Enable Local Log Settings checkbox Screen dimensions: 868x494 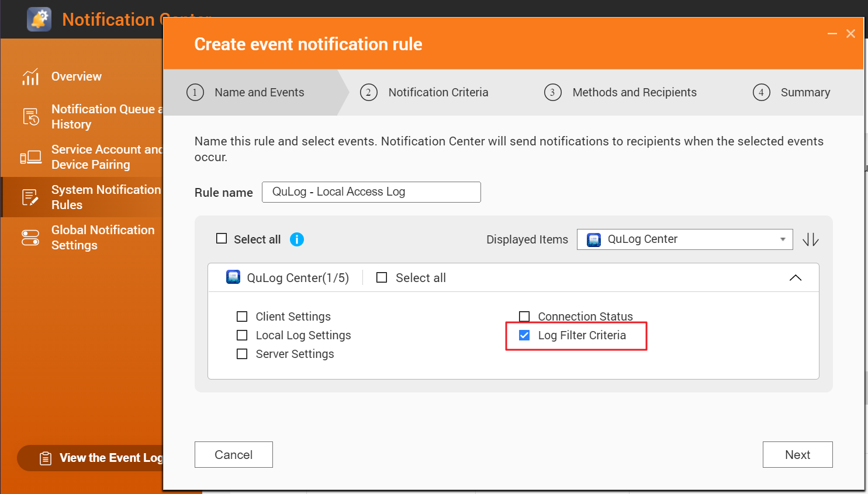pyautogui.click(x=242, y=335)
